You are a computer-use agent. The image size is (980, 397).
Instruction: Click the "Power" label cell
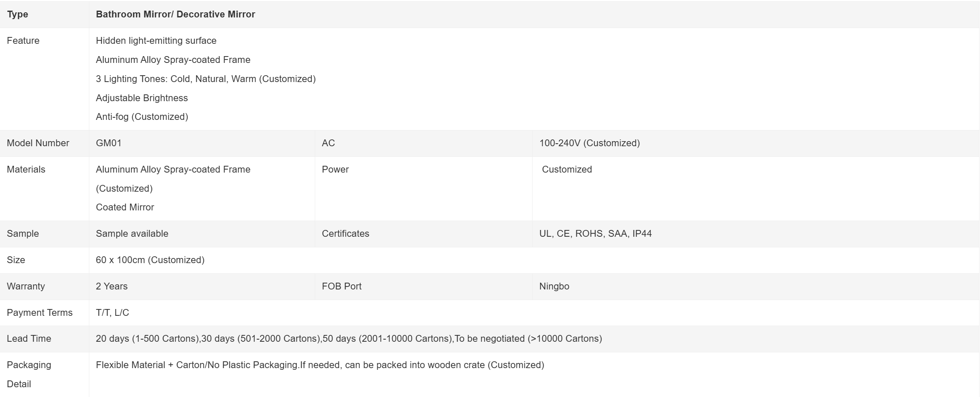click(x=335, y=170)
